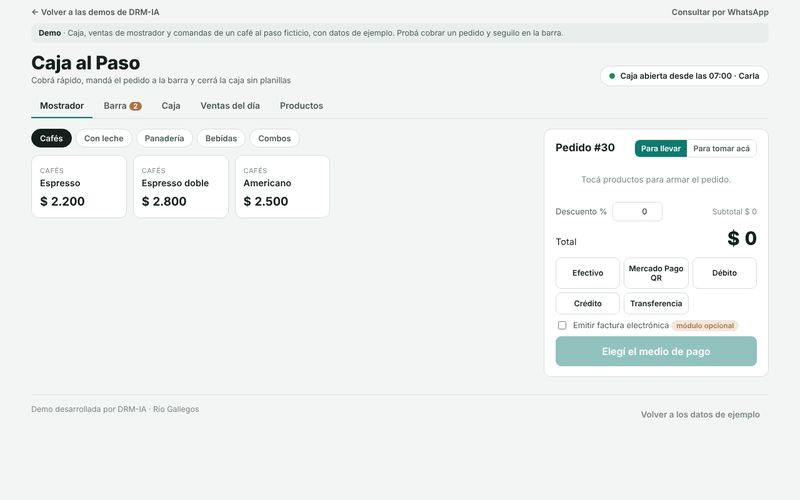Click the $ 2.500 Americano price
Screen dimensions: 800x500
coord(266,201)
